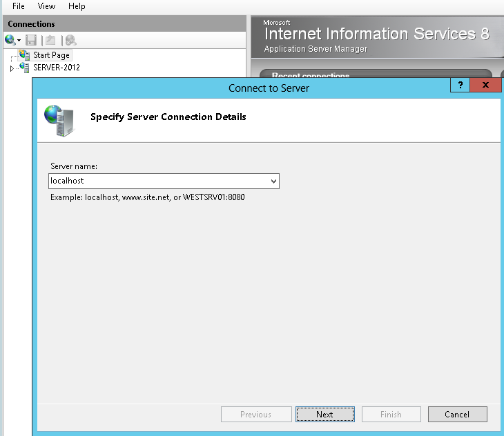
Task: Click the Save toolbar icon in Connections
Action: point(31,40)
